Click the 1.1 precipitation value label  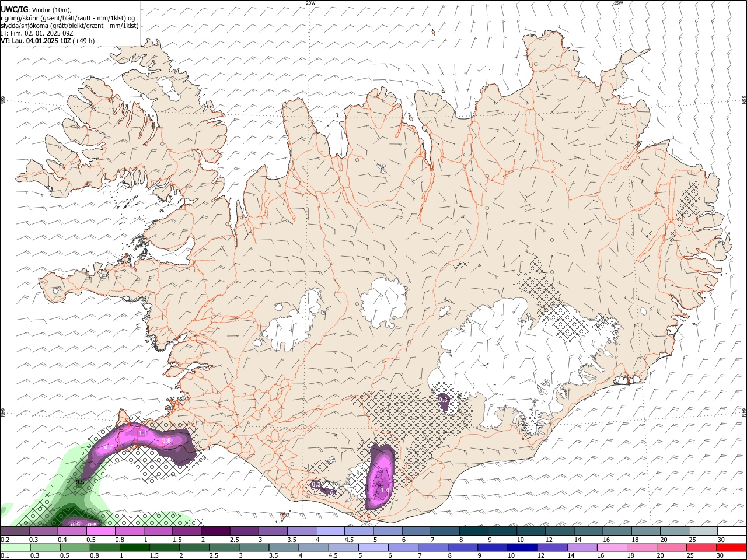click(x=143, y=433)
